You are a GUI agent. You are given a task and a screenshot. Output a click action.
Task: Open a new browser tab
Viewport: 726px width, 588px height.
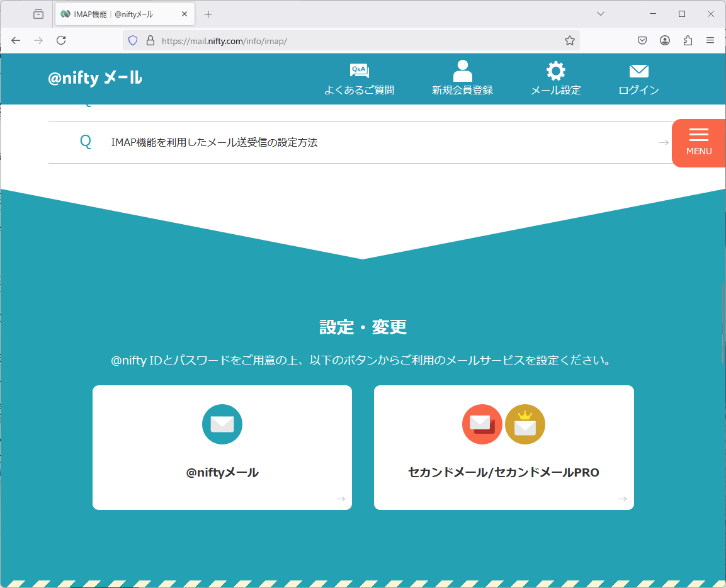208,14
